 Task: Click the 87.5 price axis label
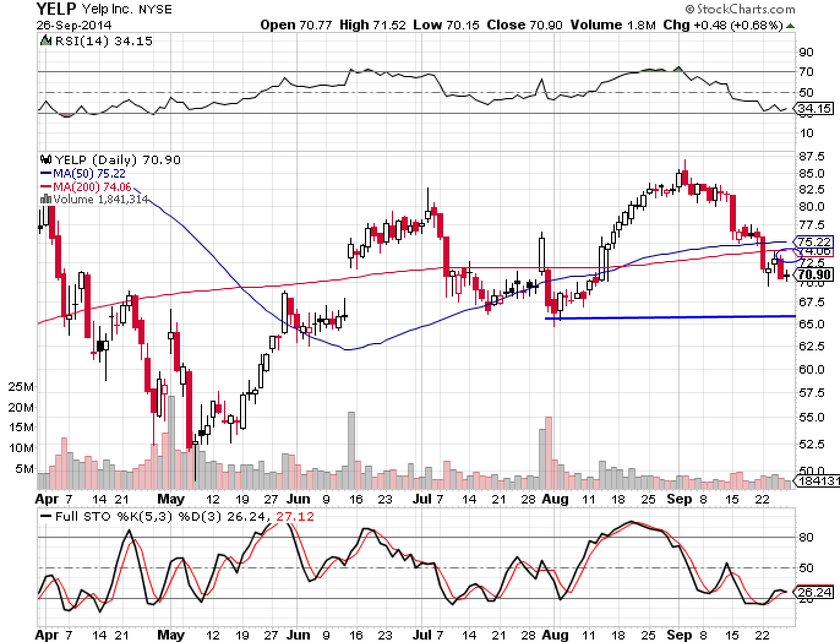(x=812, y=156)
